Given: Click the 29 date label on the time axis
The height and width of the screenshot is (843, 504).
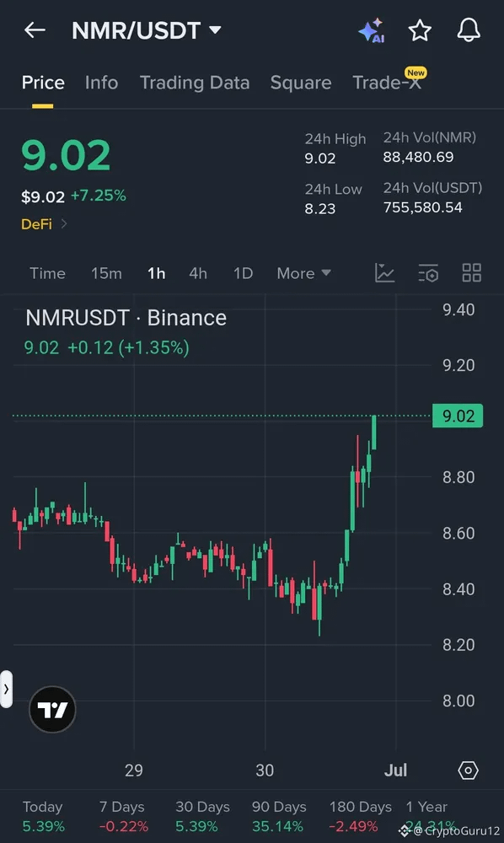Looking at the screenshot, I should 134,771.
